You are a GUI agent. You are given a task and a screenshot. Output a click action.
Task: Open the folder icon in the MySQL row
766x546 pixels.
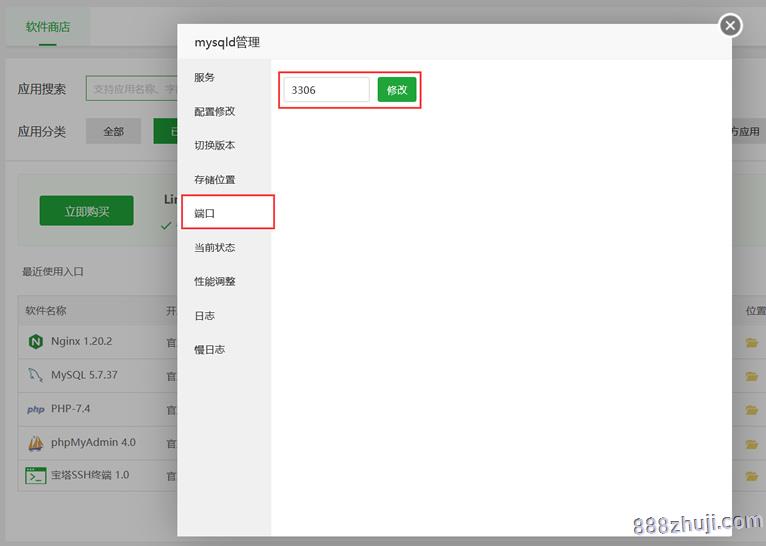point(752,376)
